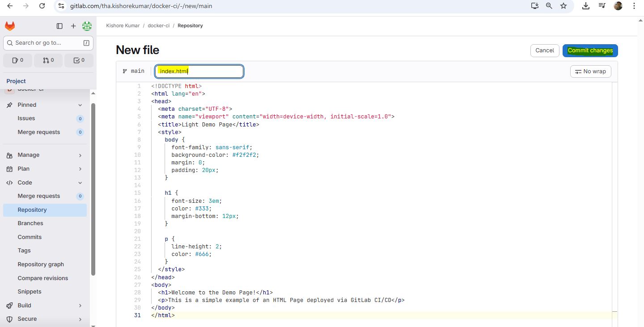Toggle the sidebar collapse icon
644x327 pixels.
[x=59, y=26]
